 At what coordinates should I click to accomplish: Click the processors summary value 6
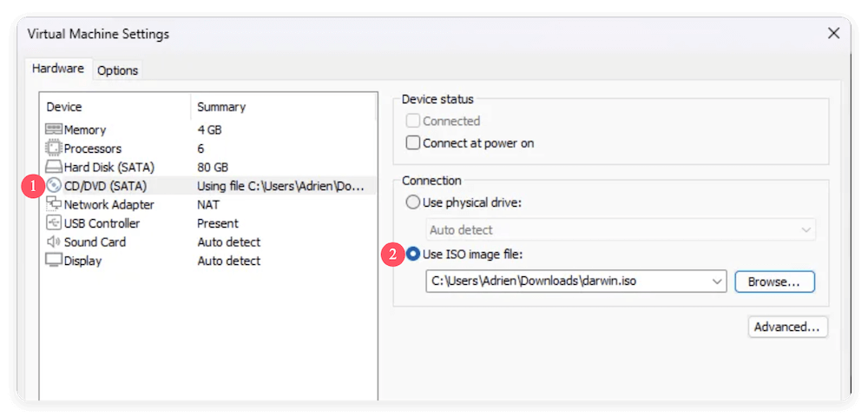(201, 149)
